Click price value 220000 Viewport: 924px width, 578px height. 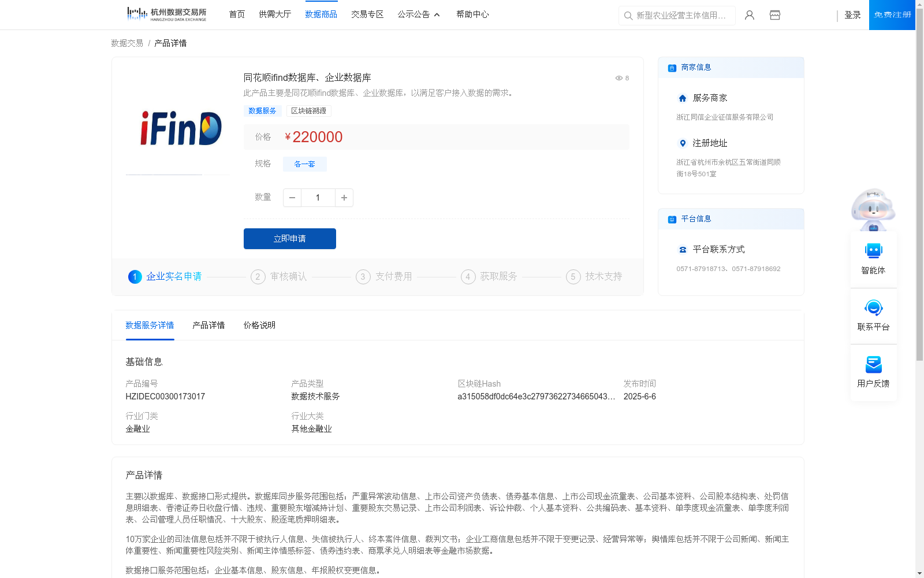(318, 137)
